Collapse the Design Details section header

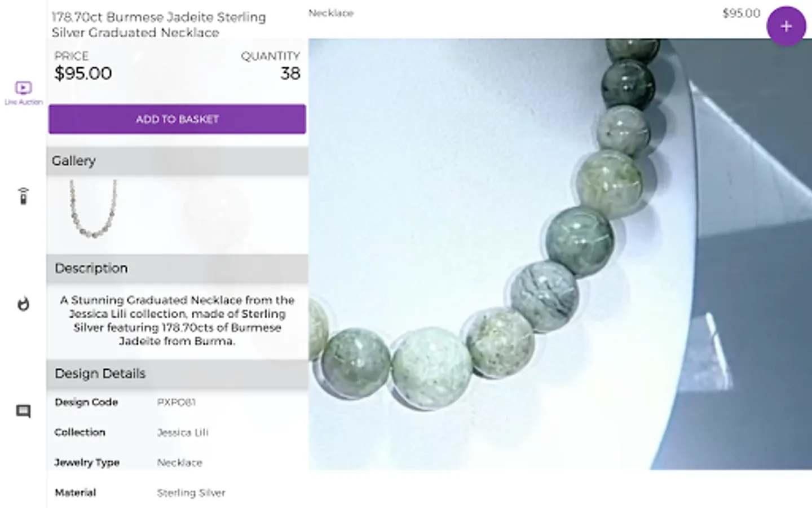click(177, 373)
